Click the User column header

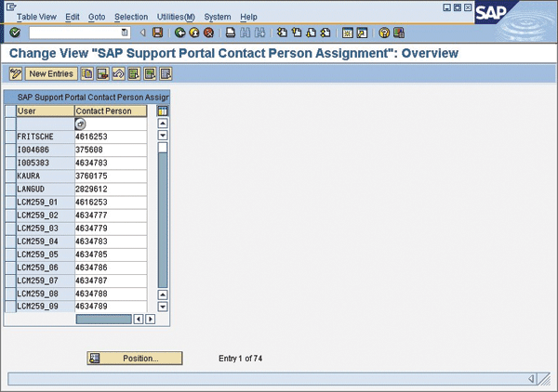(x=46, y=111)
